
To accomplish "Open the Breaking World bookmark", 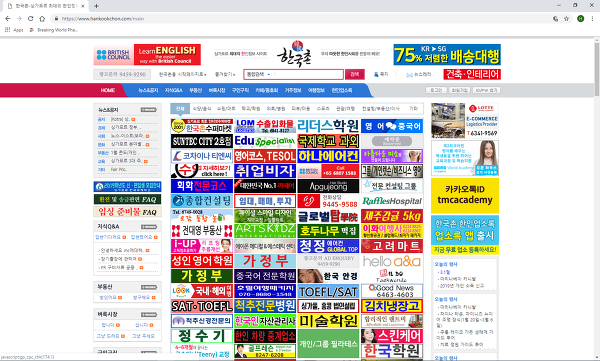I will (x=54, y=30).
